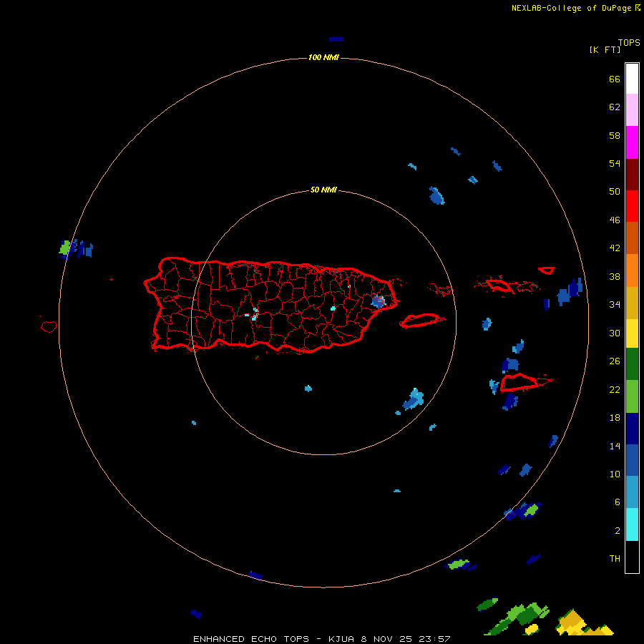
Task: Click the cyan 2–6 legend swatch
Action: [x=632, y=525]
